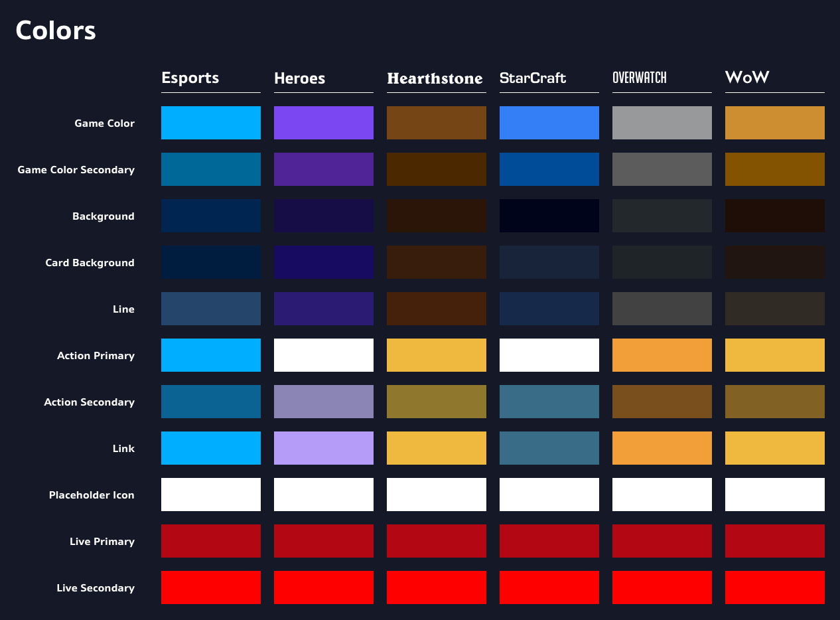Viewport: 840px width, 620px height.
Task: Click the Esports Game Color swatch
Action: click(211, 123)
